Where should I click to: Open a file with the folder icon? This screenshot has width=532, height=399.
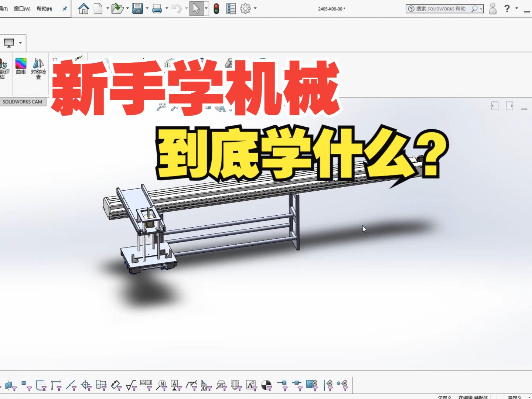click(x=117, y=8)
